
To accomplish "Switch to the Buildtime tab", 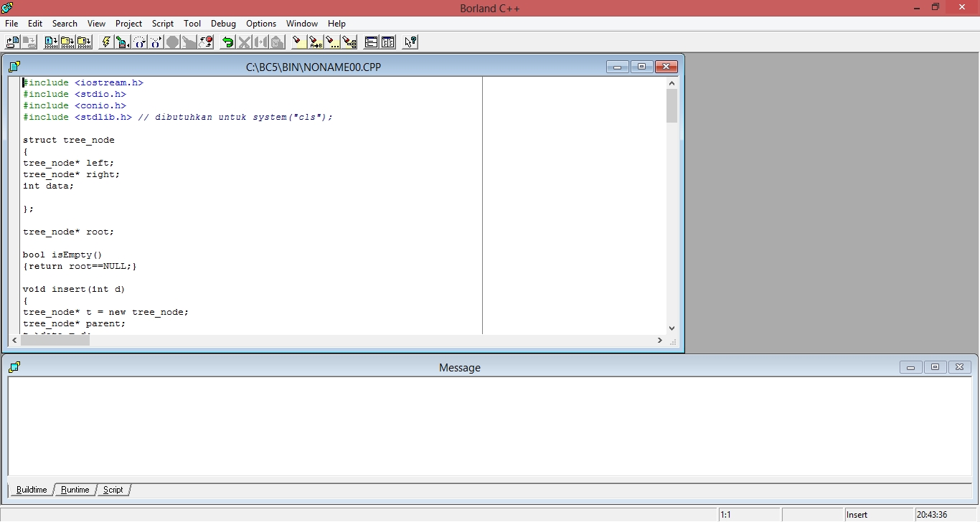I will 32,490.
